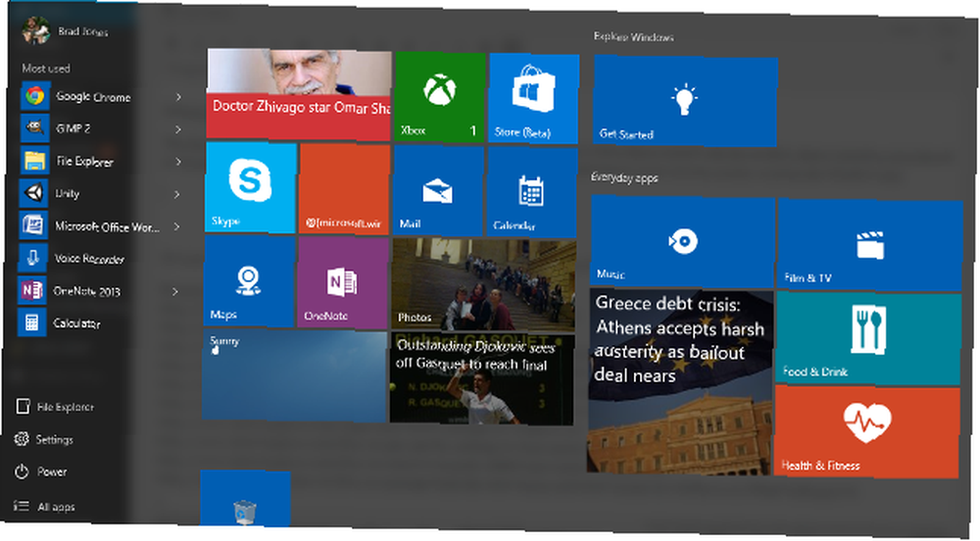Open the Sunny weather tile
980x541 pixels.
[294, 375]
